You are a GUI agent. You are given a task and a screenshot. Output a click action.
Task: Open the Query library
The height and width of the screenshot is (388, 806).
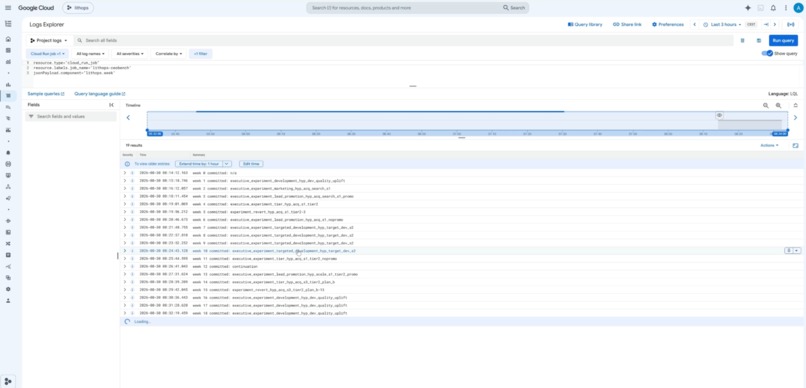coord(585,24)
